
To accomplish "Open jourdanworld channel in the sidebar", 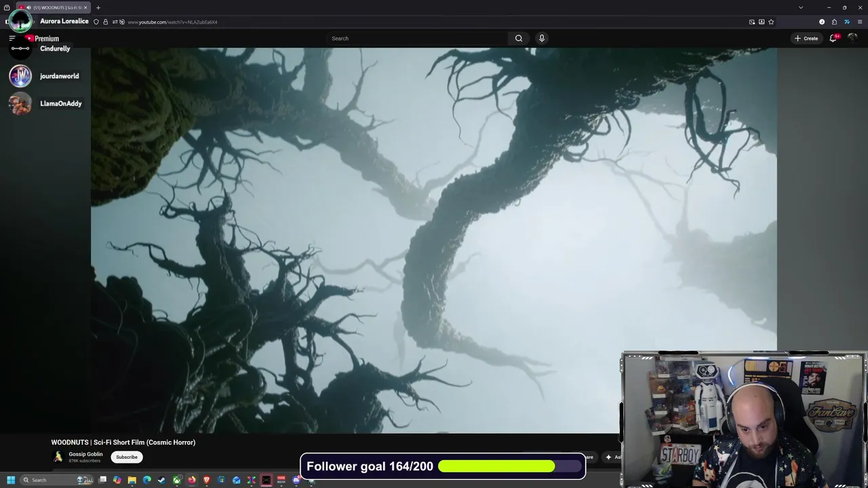I will [59, 76].
